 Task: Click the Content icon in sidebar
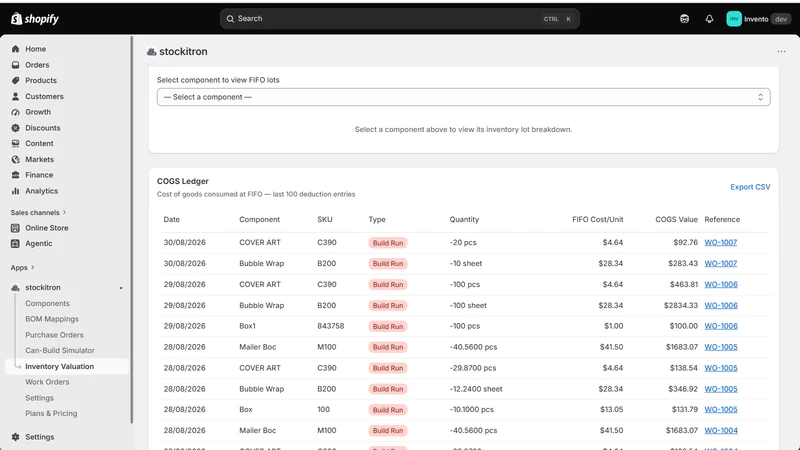click(x=15, y=143)
